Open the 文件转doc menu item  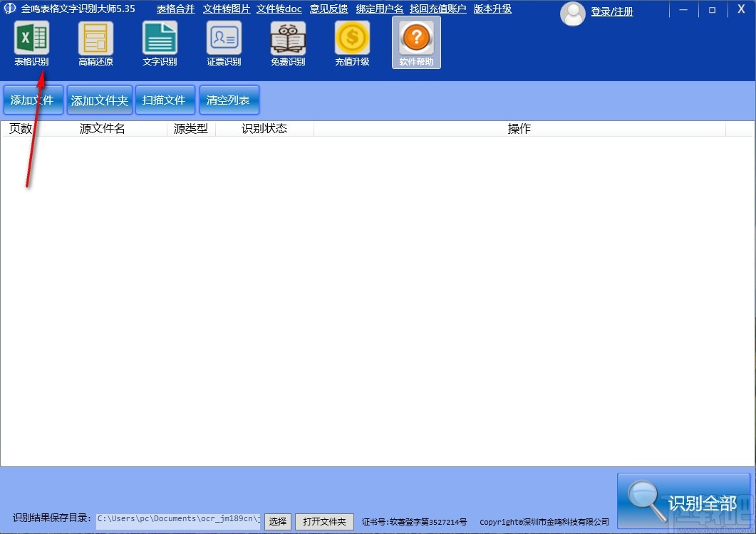click(x=279, y=9)
